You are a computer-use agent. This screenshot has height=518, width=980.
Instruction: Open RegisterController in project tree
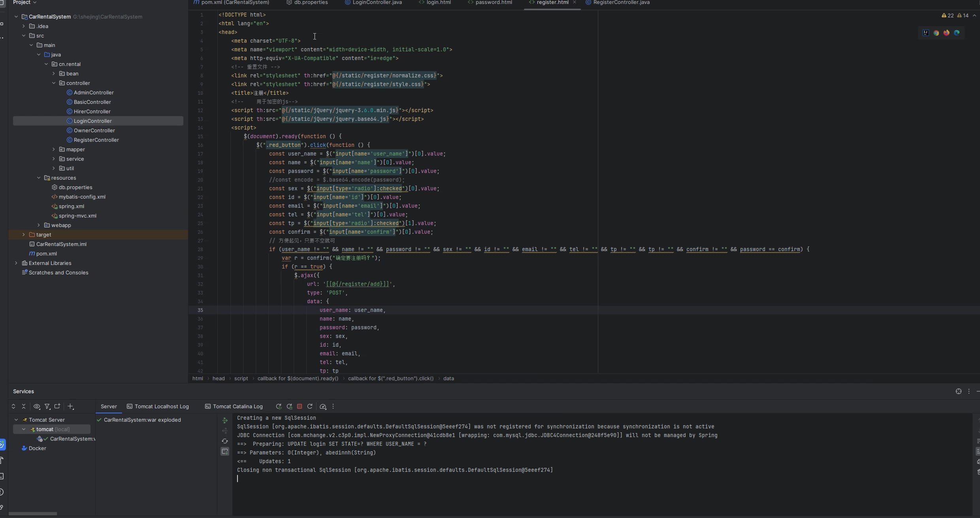96,140
